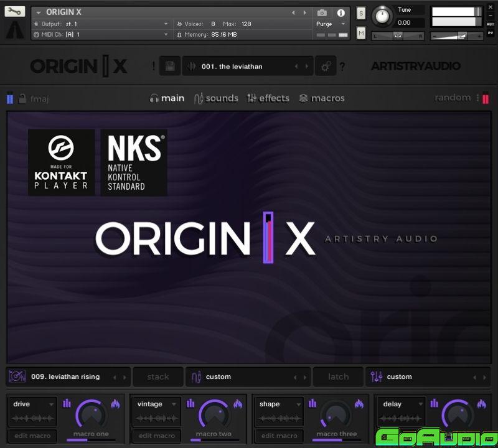Toggle the PV button at the top right

491,33
